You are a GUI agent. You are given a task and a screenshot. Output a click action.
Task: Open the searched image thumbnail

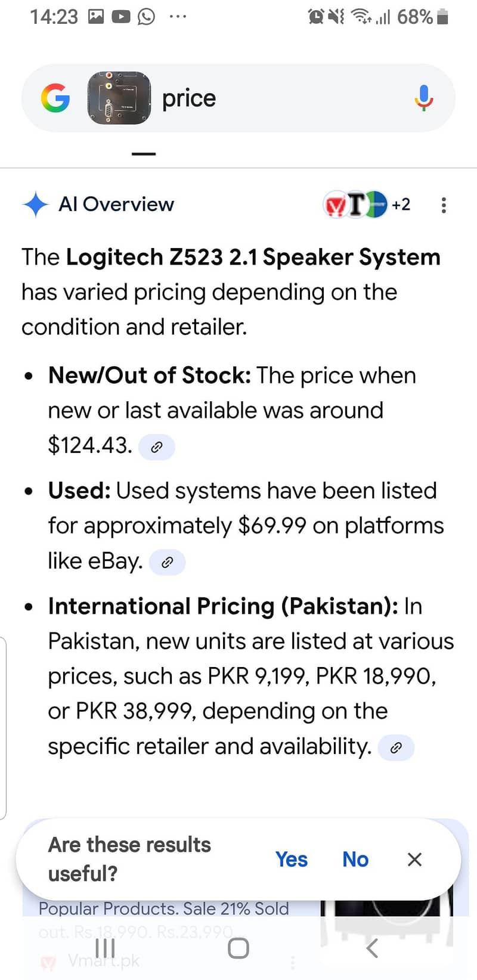click(x=119, y=98)
